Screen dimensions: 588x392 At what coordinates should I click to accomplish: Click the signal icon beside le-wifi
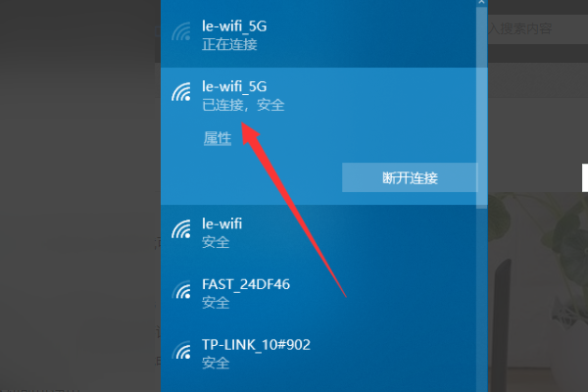pos(181,229)
